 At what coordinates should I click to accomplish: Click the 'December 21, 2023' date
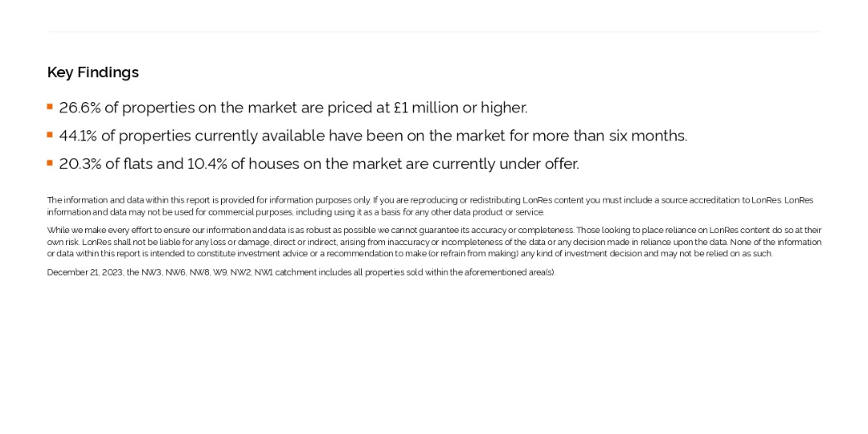coord(85,272)
